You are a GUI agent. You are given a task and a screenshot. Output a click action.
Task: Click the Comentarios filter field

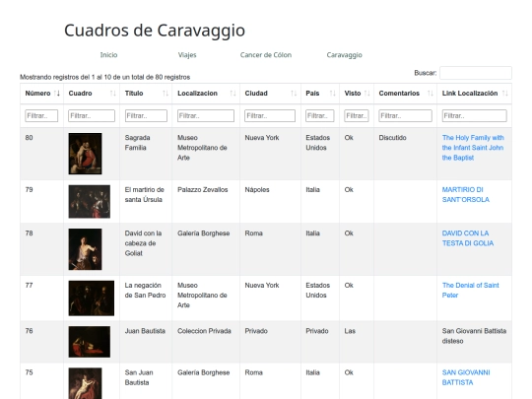click(405, 115)
